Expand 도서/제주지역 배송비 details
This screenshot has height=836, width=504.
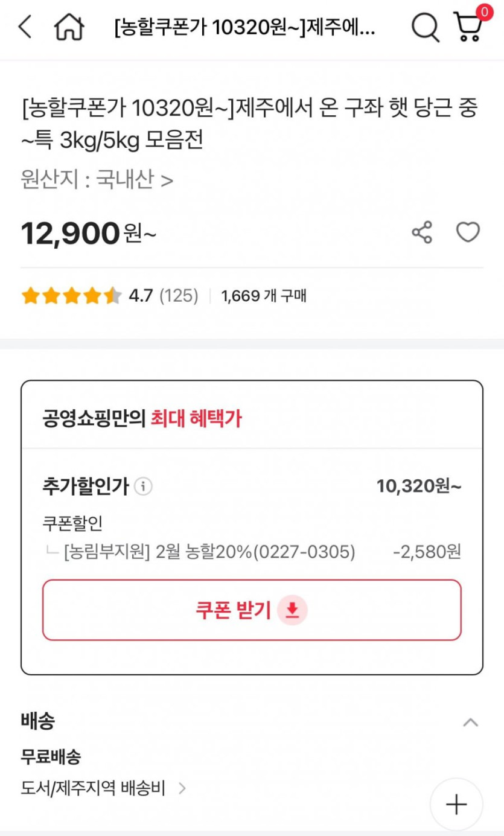[104, 788]
